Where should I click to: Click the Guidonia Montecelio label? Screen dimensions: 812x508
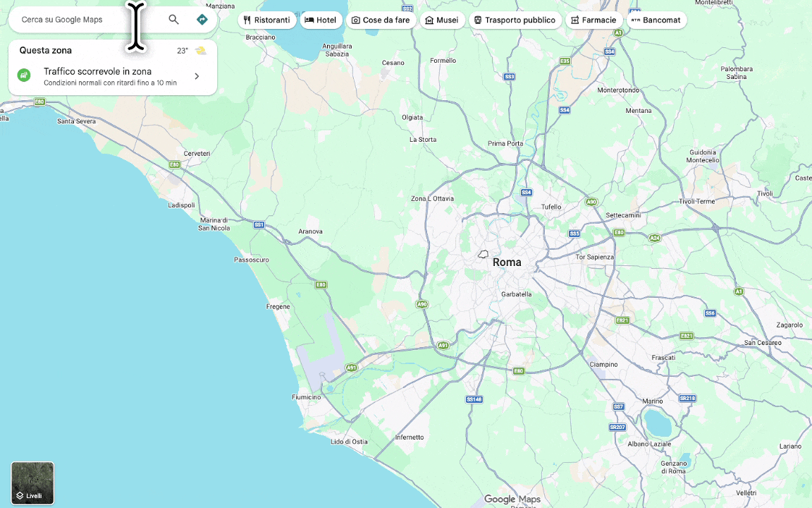coord(703,156)
